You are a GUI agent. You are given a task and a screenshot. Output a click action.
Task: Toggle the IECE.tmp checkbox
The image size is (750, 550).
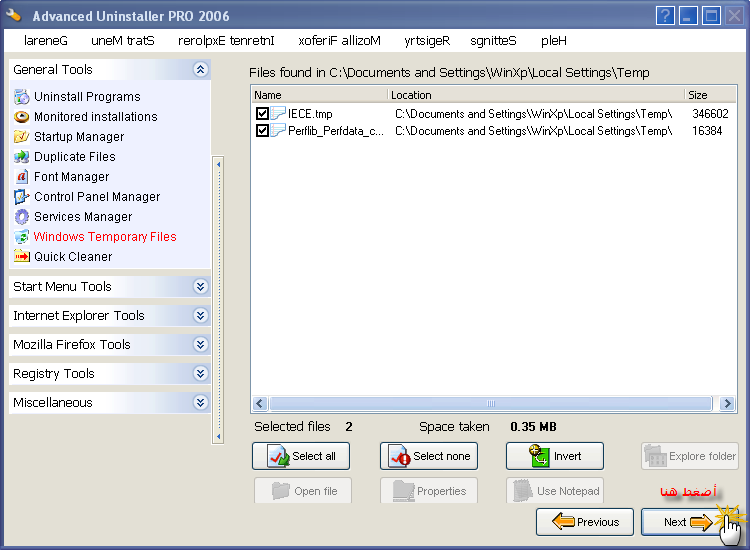pyautogui.click(x=262, y=113)
